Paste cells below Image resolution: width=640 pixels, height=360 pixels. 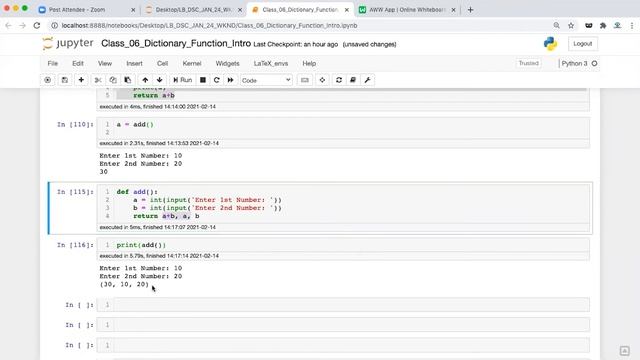tap(128, 80)
